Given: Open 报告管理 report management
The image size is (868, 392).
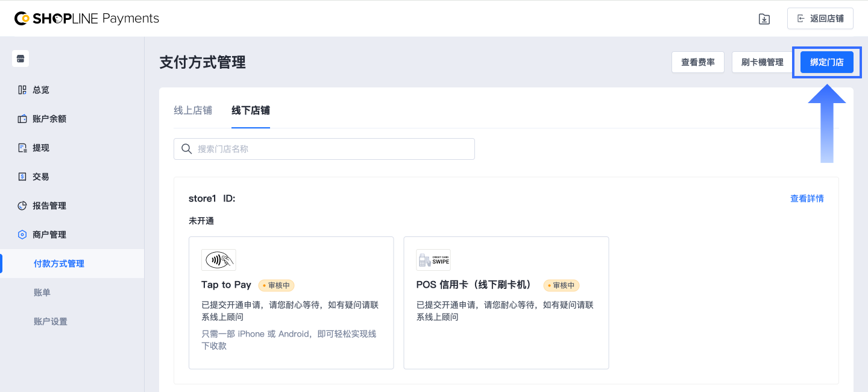Looking at the screenshot, I should [49, 206].
